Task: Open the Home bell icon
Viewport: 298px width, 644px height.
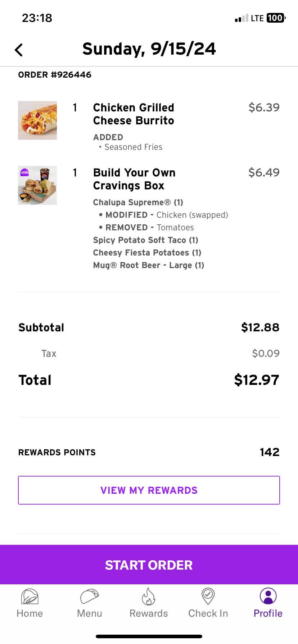Action: 30,597
